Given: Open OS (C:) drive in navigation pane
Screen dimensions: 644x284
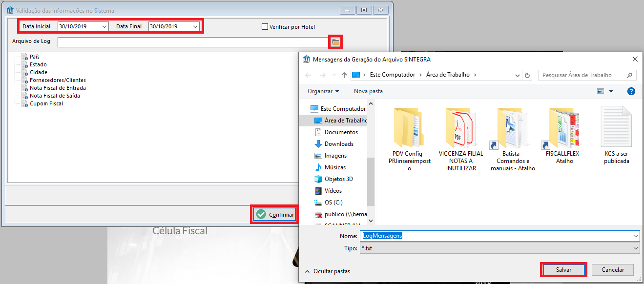Looking at the screenshot, I should [x=333, y=203].
